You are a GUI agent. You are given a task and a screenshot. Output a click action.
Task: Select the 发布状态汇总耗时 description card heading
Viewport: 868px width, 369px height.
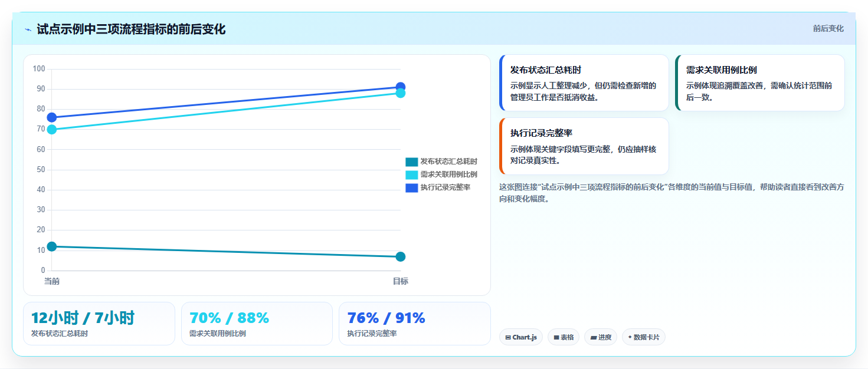546,70
